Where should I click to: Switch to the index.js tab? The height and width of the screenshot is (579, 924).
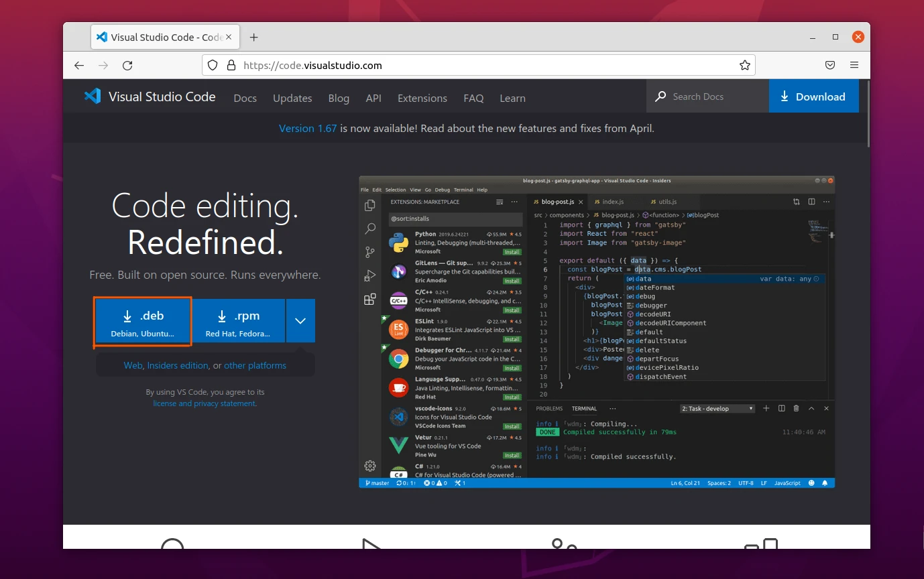pyautogui.click(x=612, y=201)
